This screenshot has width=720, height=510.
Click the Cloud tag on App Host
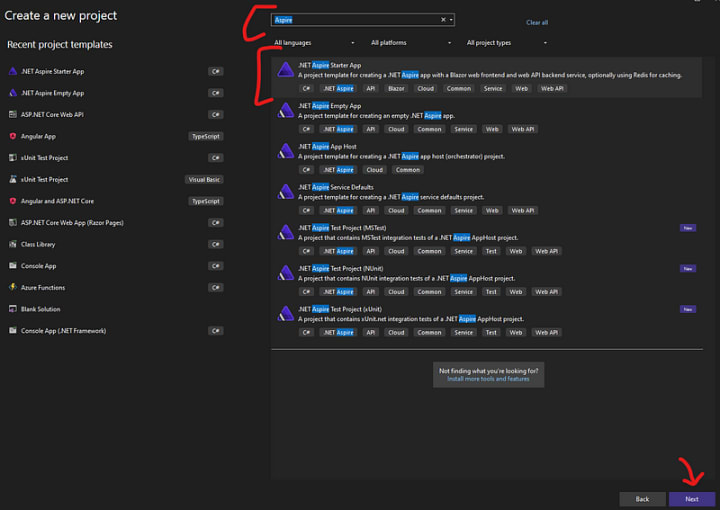[x=375, y=170]
